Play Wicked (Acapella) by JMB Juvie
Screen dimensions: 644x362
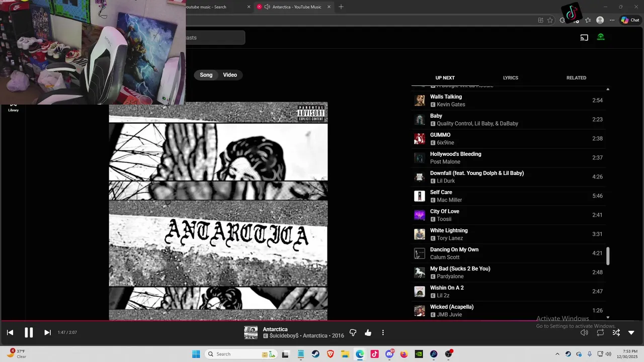pos(509,311)
